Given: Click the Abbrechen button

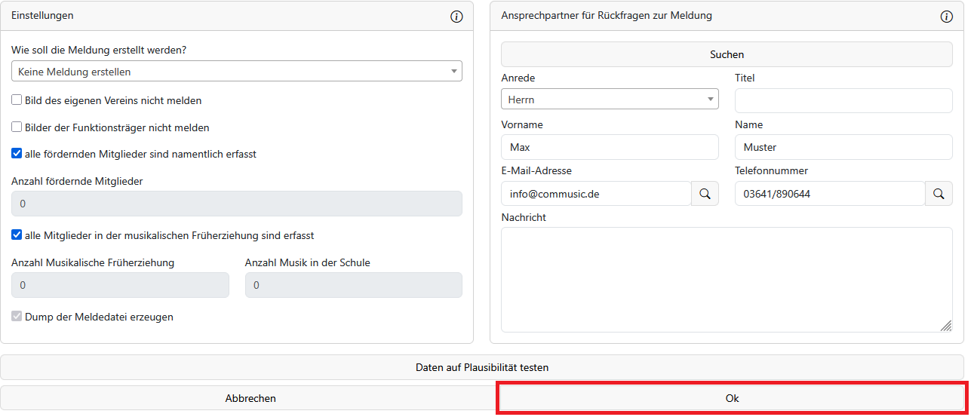Looking at the screenshot, I should 250,398.
